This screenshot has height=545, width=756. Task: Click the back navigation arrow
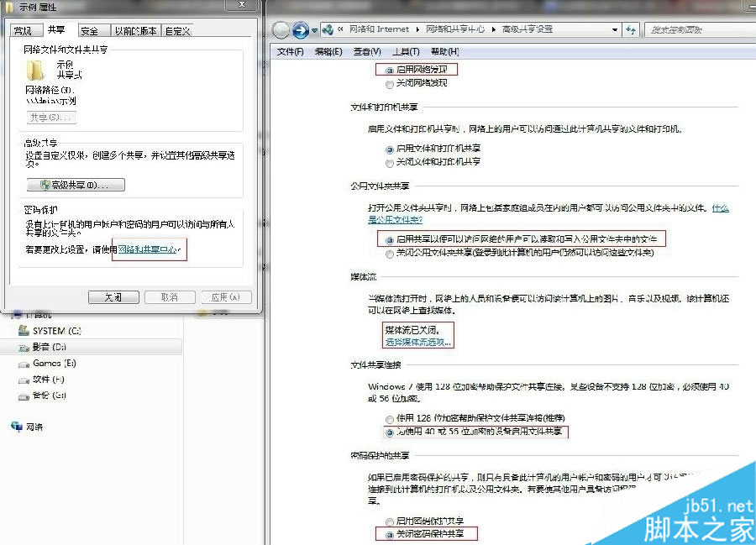[x=280, y=29]
